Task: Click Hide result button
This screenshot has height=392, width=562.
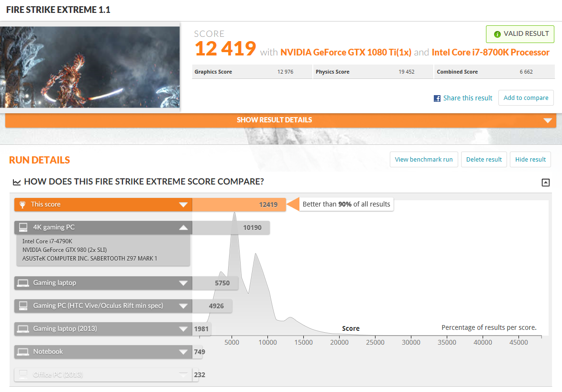Action: (530, 160)
